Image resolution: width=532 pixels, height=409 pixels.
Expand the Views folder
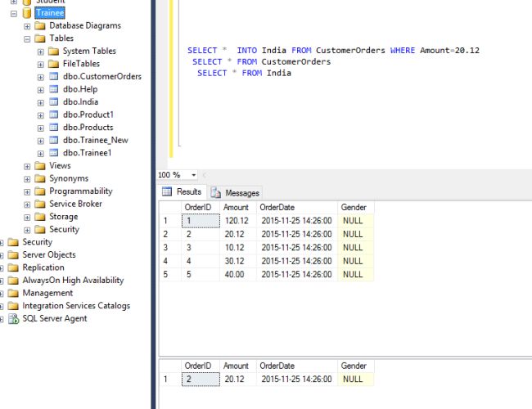[27, 166]
